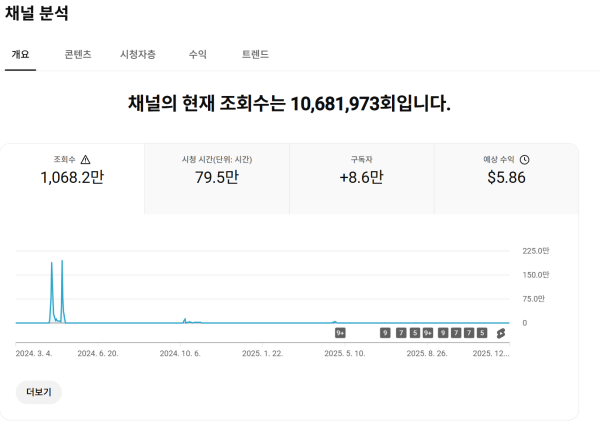
Task: Select the 조회수 1,068.2만 metric card
Action: (72, 177)
